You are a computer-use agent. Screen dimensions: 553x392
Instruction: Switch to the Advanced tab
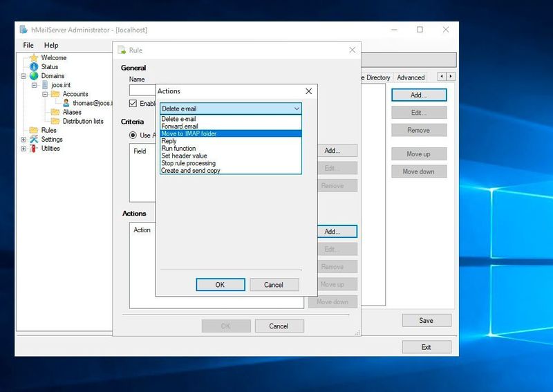[x=411, y=77]
